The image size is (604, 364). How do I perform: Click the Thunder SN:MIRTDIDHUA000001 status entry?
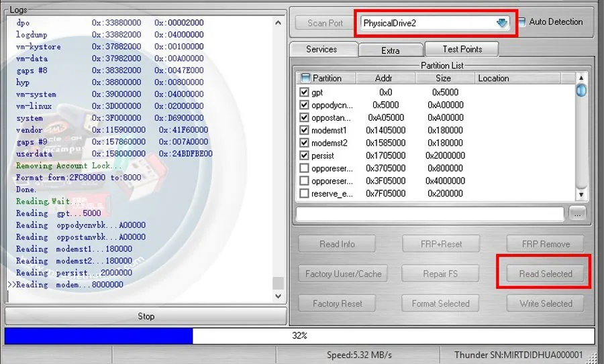pos(519,355)
